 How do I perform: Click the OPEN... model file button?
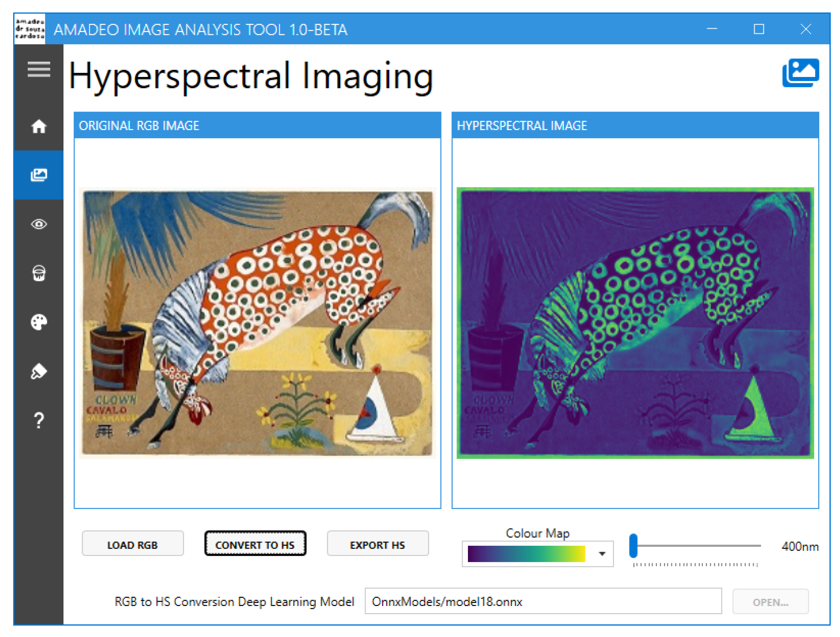[x=770, y=602]
